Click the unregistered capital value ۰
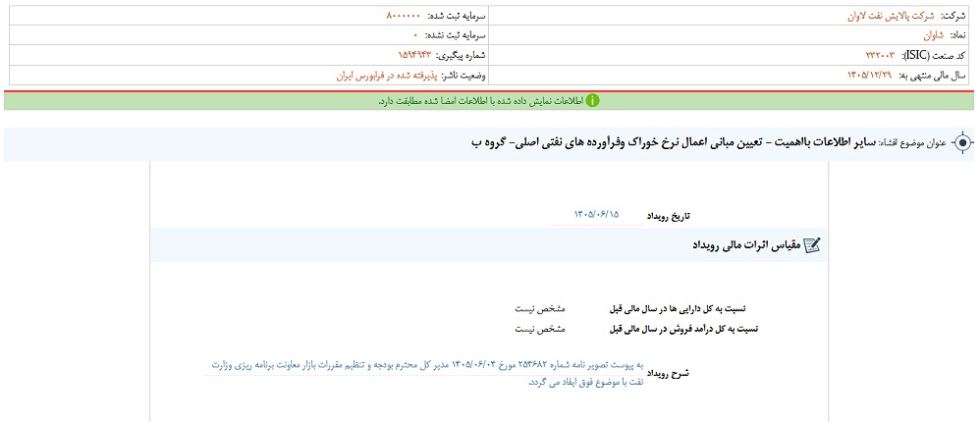Viewport: 980px width, 422px height. (414, 35)
